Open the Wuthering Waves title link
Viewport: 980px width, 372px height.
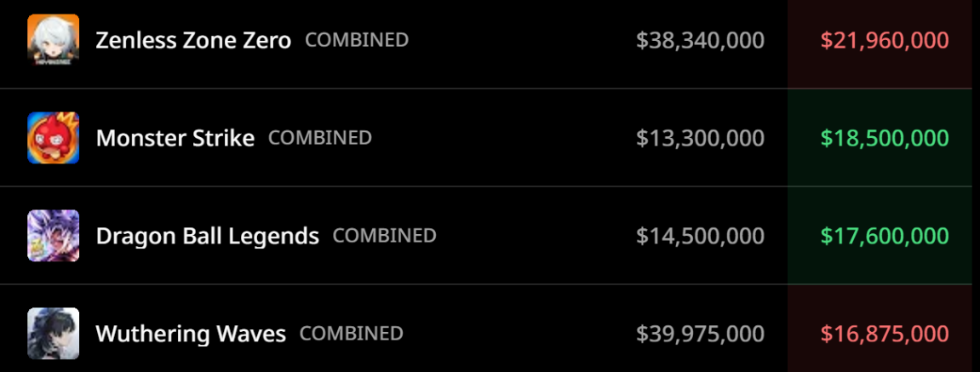point(191,334)
